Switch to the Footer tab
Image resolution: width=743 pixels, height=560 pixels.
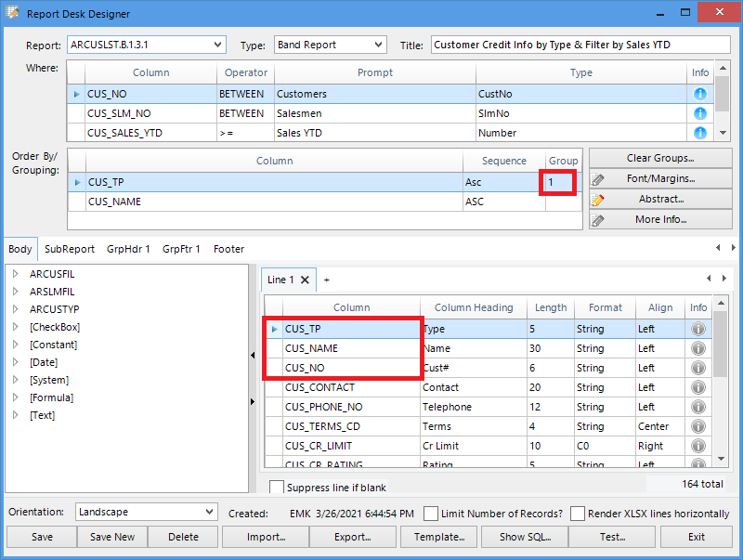tap(228, 249)
